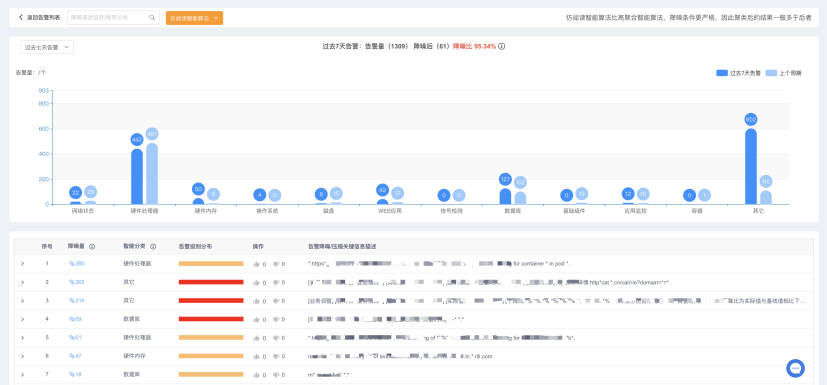Click the WEB应用 axis label
The width and height of the screenshot is (827, 385).
point(390,211)
